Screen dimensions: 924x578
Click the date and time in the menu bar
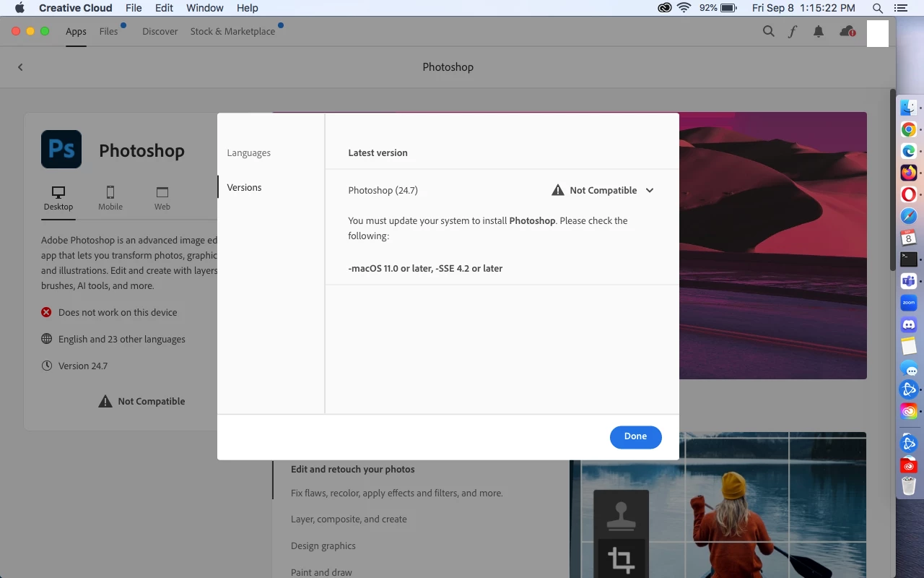[x=803, y=8]
